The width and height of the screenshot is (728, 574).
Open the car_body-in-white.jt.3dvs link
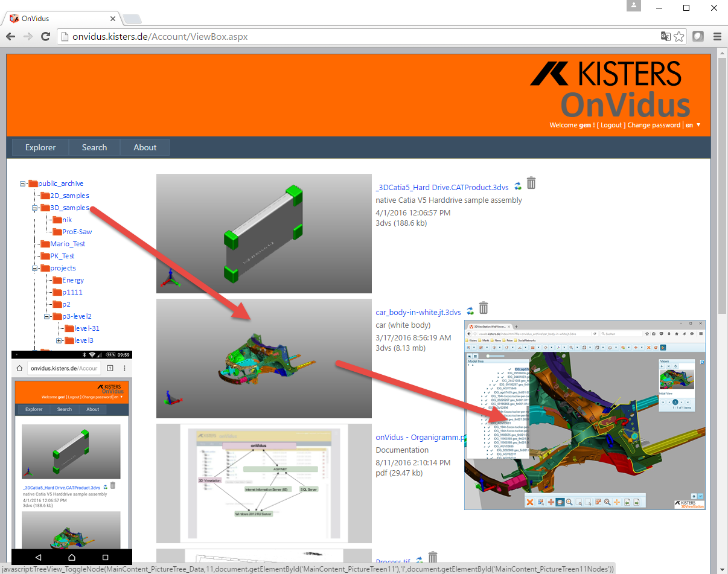418,312
